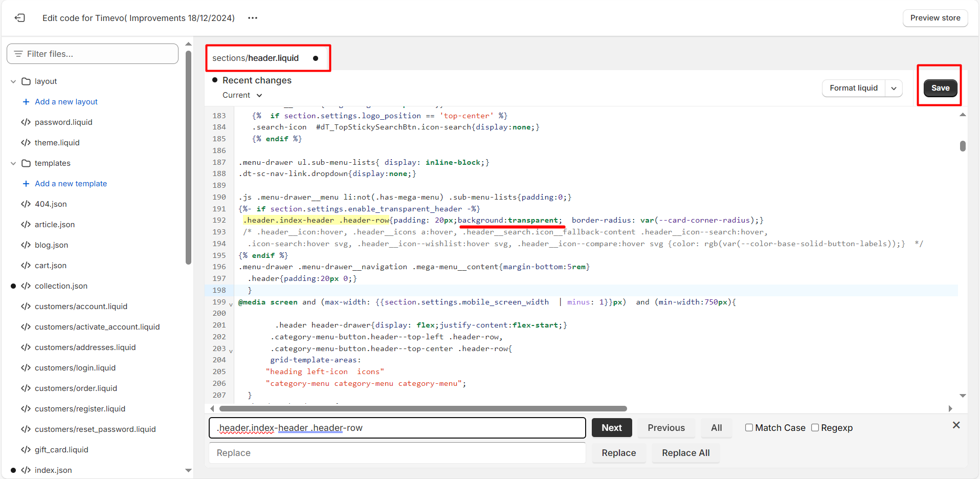Click editor scroll left arrow
The height and width of the screenshot is (479, 980).
tap(212, 408)
